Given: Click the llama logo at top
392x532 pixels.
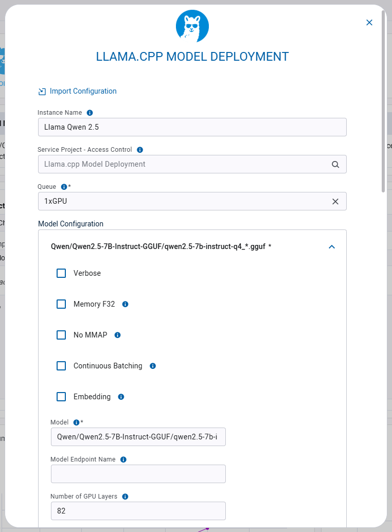Looking at the screenshot, I should [192, 26].
